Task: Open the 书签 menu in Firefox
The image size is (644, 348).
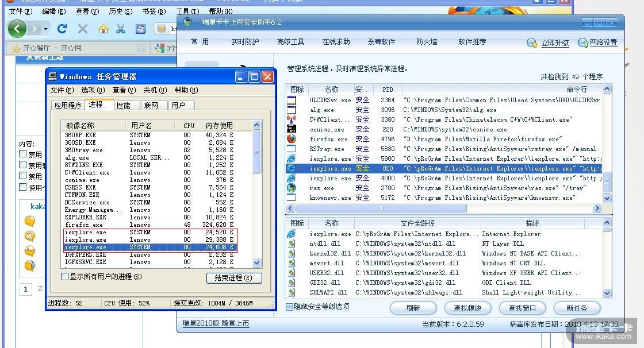Action: (x=154, y=11)
